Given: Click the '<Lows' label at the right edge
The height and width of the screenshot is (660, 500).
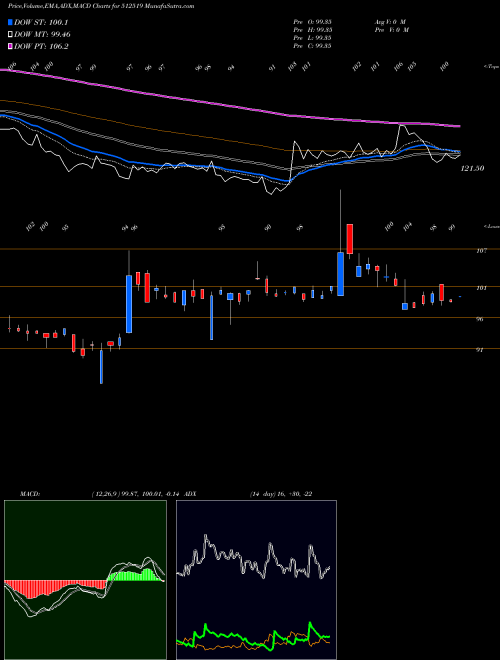Looking at the screenshot, I should click(491, 226).
